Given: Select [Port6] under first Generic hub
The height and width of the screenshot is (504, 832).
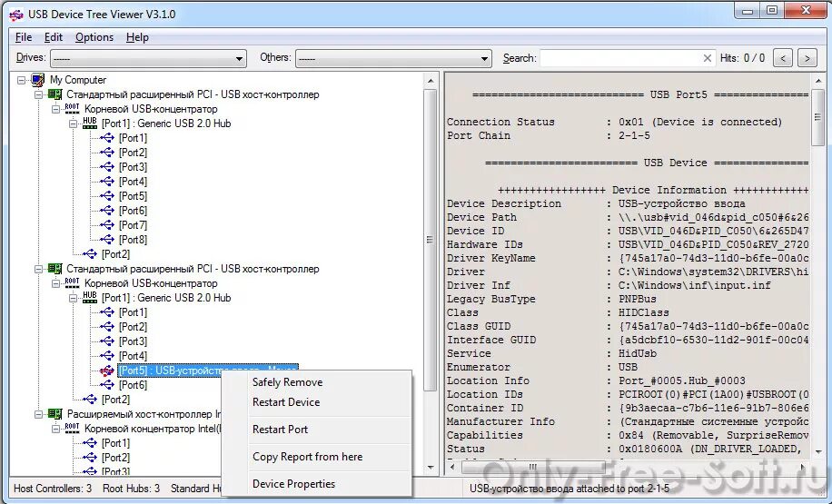Looking at the screenshot, I should (133, 211).
